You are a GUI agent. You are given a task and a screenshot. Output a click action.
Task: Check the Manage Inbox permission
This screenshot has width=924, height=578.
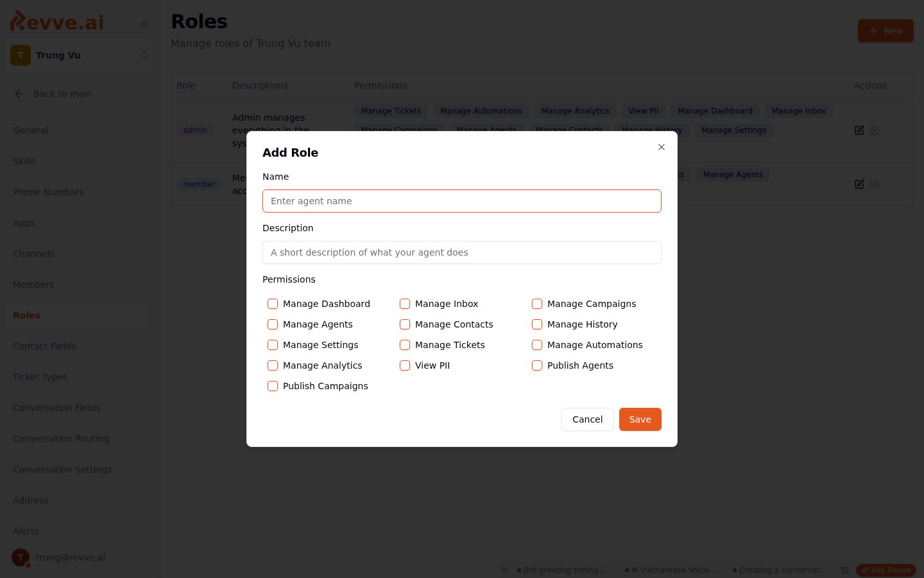405,304
